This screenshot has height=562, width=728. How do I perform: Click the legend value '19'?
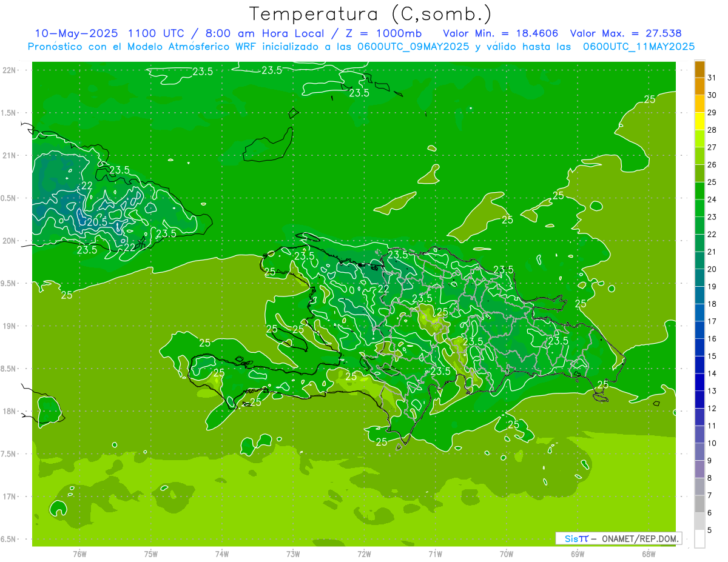pyautogui.click(x=712, y=287)
